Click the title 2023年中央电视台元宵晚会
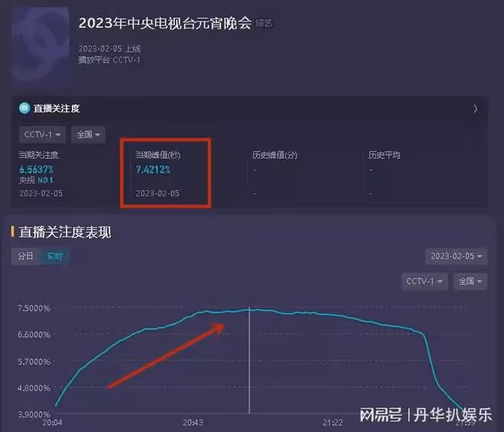 coord(165,24)
